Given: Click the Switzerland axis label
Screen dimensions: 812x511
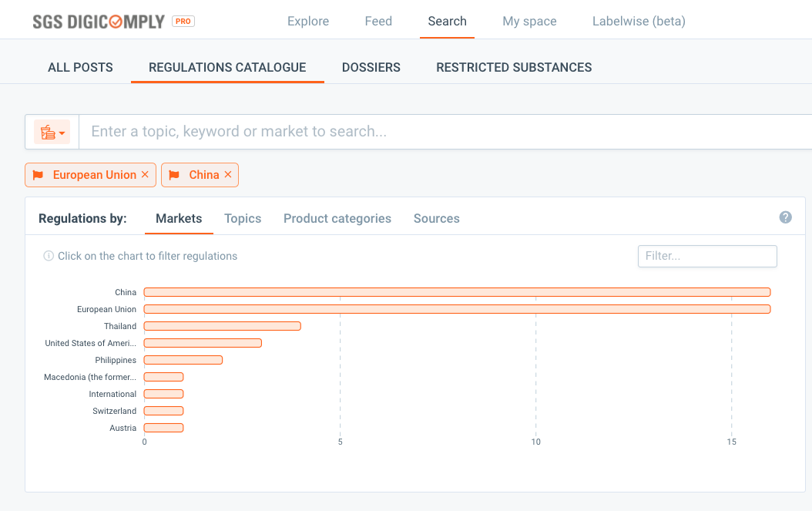Looking at the screenshot, I should [115, 411].
